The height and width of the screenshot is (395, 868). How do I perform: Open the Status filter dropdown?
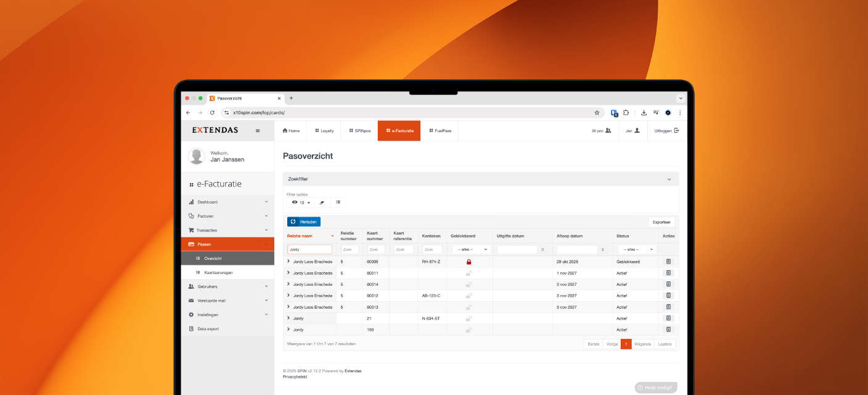[637, 249]
